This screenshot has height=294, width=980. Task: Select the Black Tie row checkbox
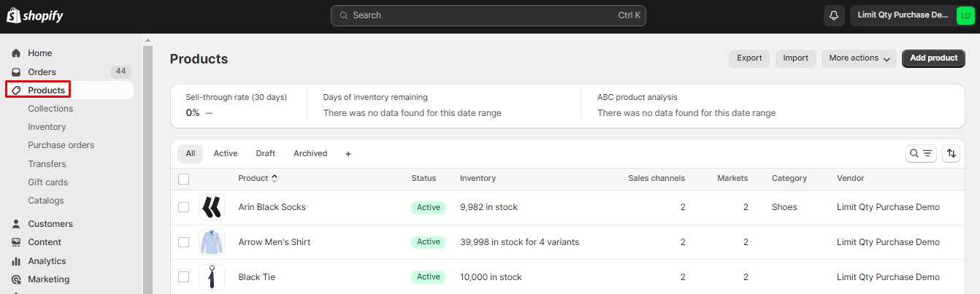[184, 277]
